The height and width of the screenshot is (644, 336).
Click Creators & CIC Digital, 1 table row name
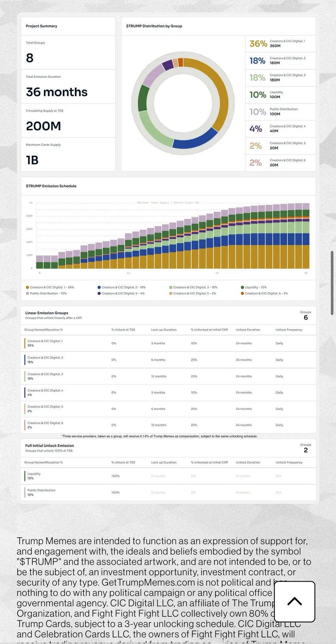(x=45, y=341)
